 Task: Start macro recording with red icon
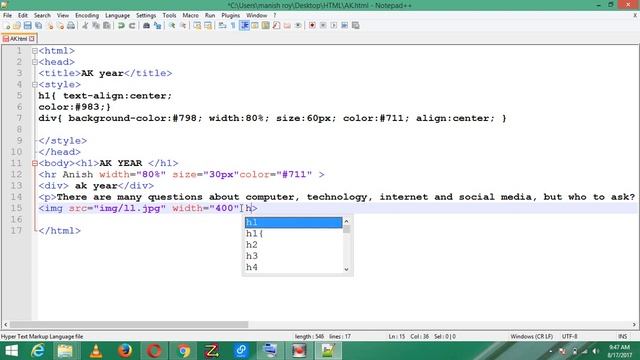(x=312, y=25)
